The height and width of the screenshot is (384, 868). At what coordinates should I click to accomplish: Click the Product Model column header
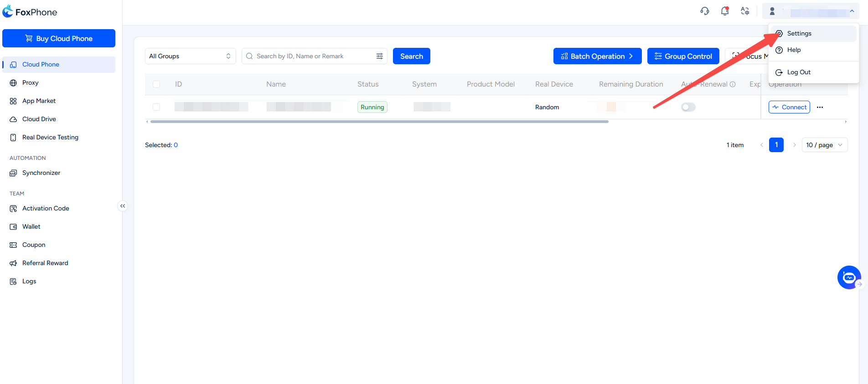[x=491, y=84]
